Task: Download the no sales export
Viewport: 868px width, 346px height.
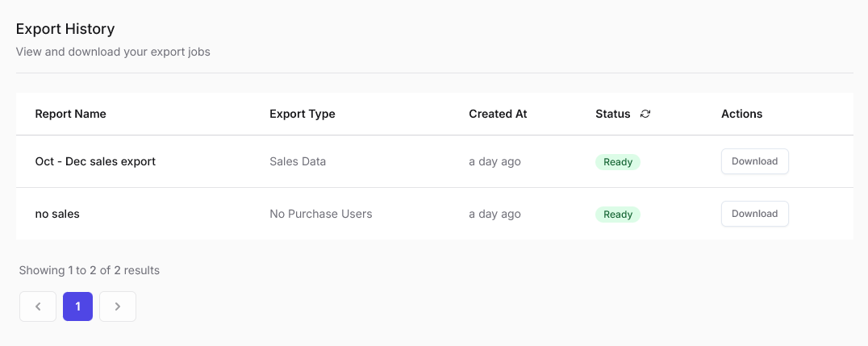Action: [x=754, y=214]
